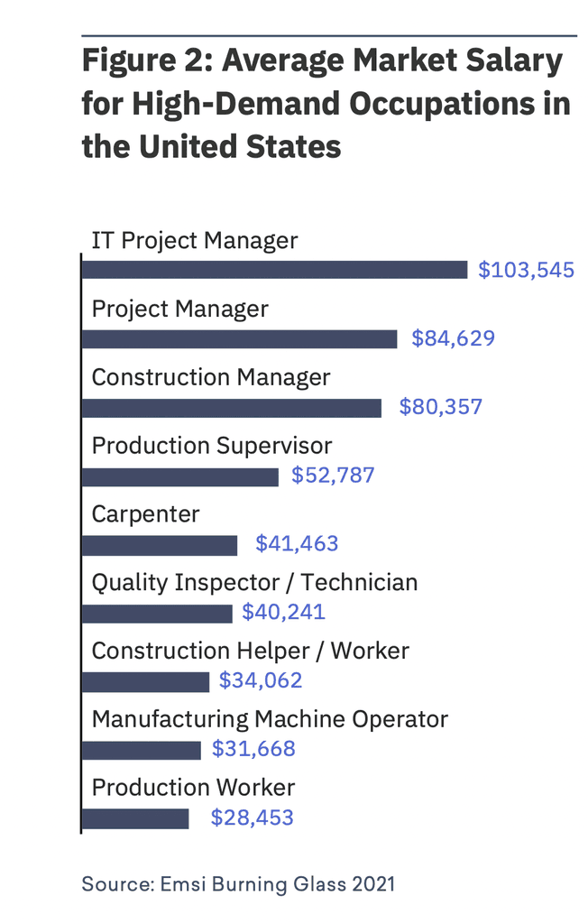Select the $84,629 salary label

pos(454,339)
